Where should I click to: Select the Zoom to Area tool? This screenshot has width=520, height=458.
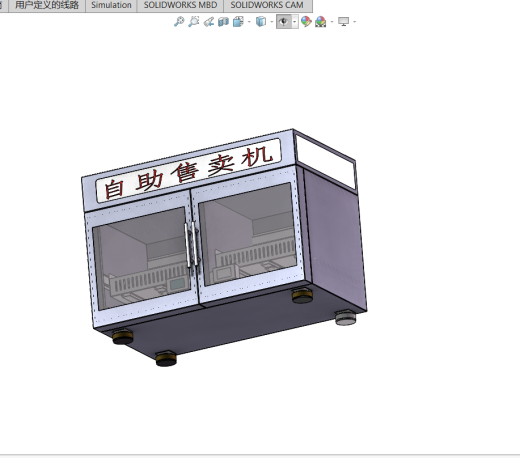[x=194, y=22]
